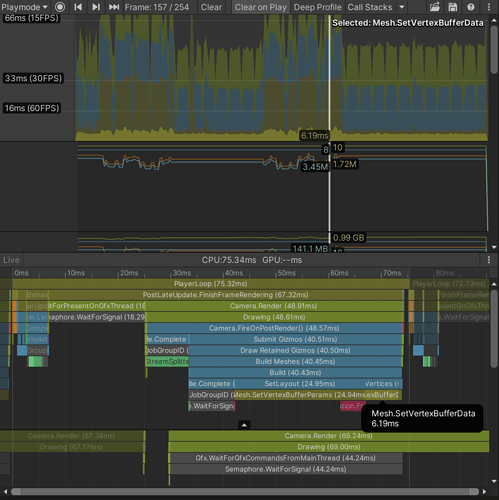This screenshot has height=500, width=499.
Task: Select the main thread Camera.Render (48.91ms) bar
Action: (274, 306)
